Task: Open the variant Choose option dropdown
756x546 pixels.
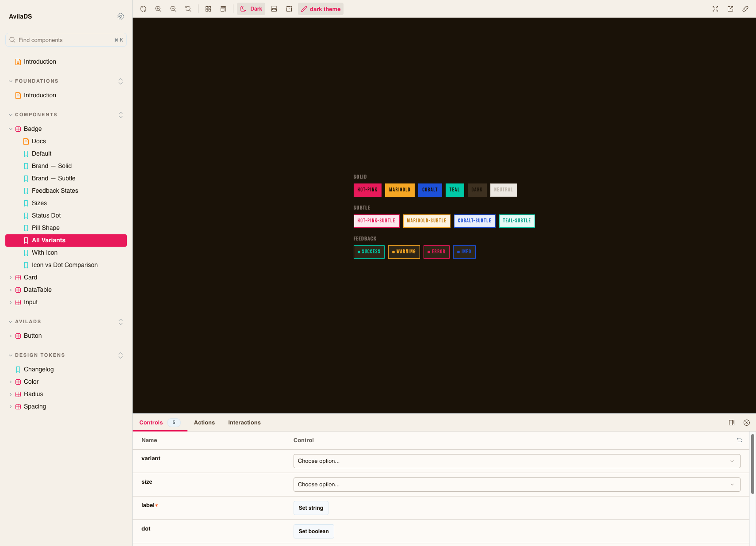Action: 516,461
